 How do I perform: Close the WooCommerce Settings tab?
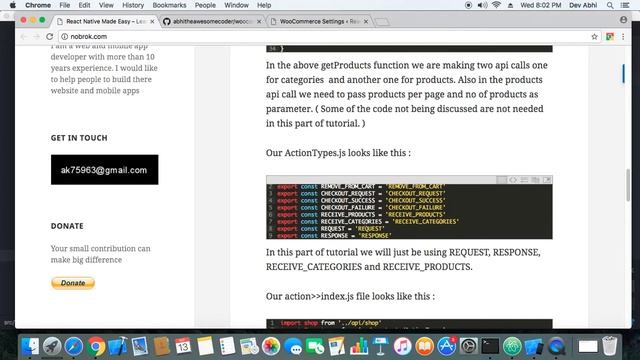[x=366, y=22]
